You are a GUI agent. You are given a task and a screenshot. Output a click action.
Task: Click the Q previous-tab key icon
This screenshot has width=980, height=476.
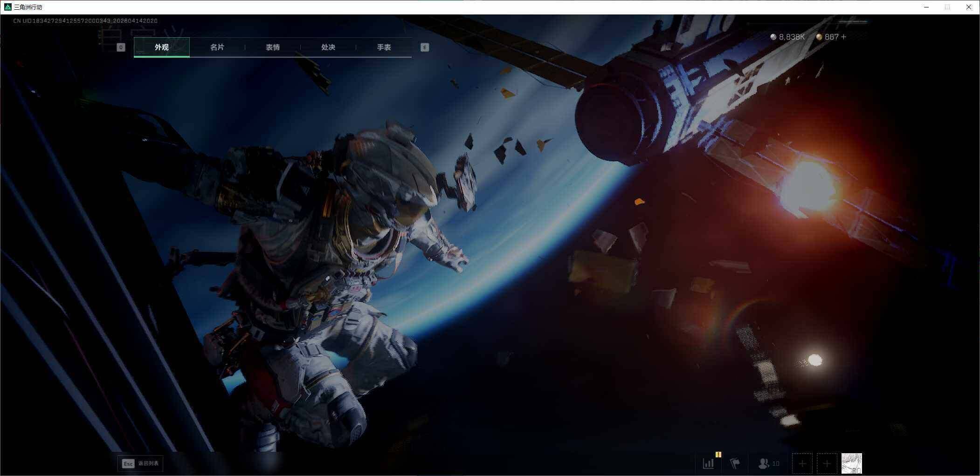121,47
